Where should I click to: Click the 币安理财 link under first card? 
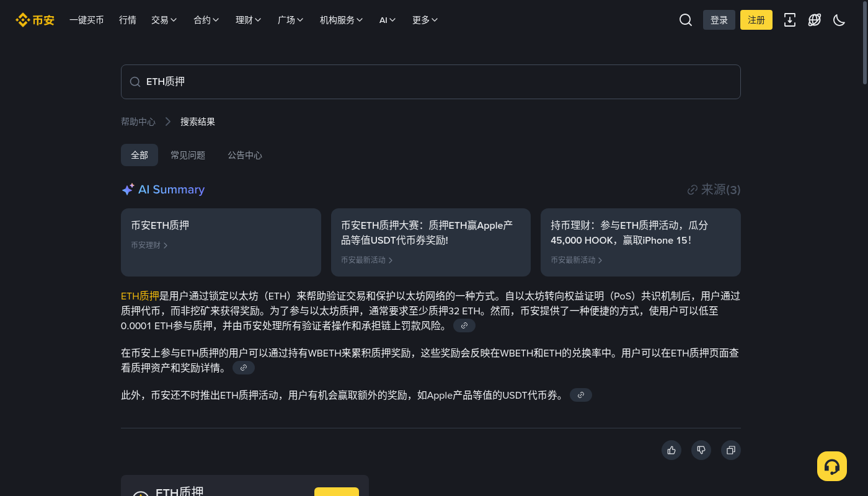149,245
